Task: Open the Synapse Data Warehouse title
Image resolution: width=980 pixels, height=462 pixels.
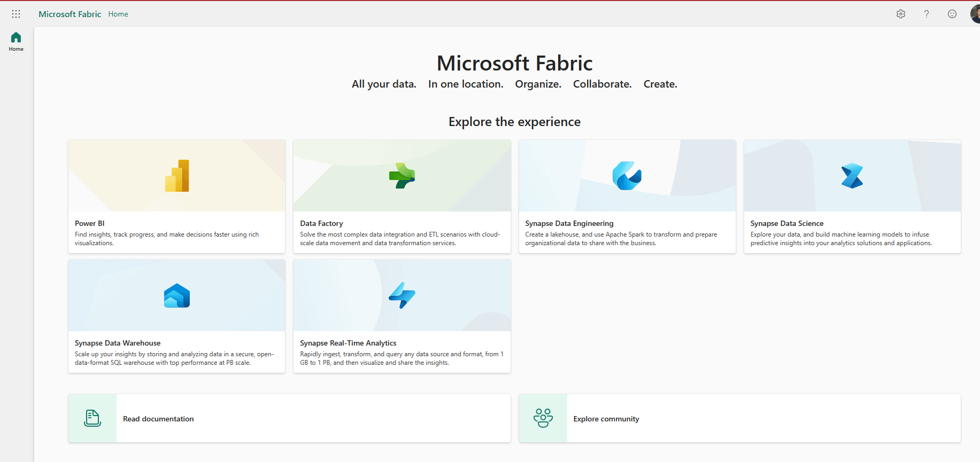Action: pyautogui.click(x=118, y=343)
